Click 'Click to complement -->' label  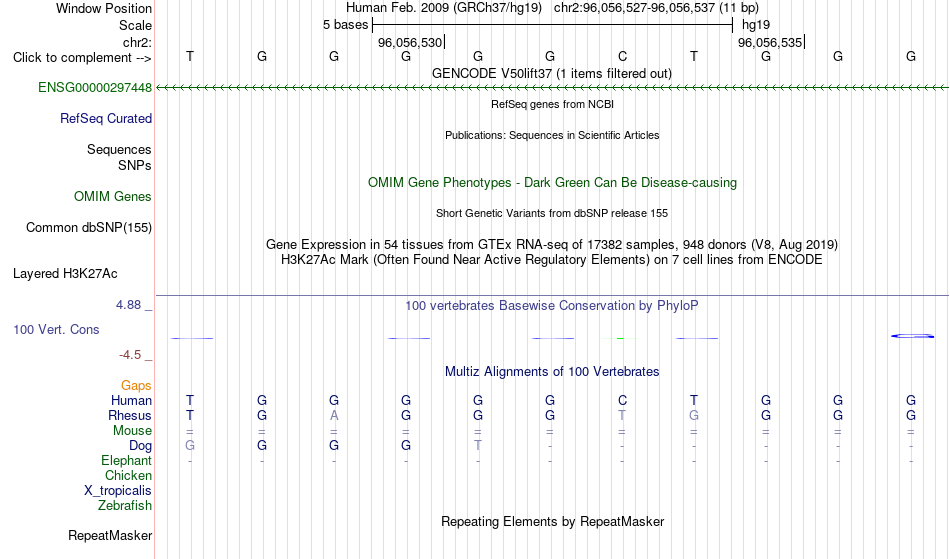(82, 58)
